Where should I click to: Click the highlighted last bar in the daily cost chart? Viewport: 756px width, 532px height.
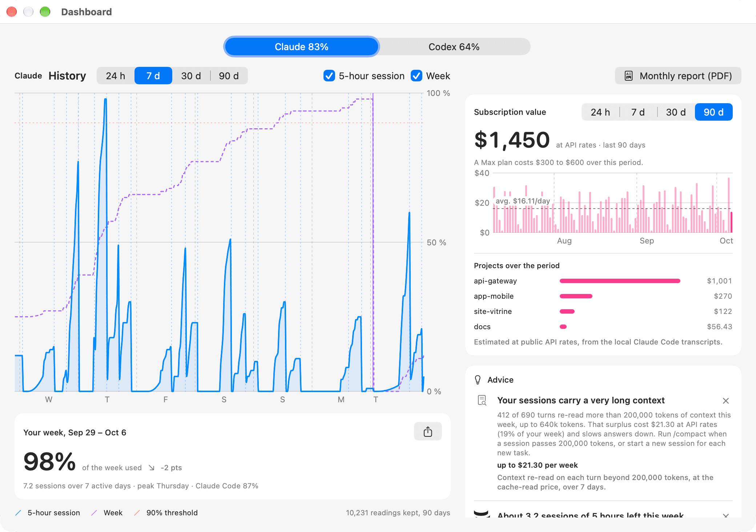click(x=731, y=222)
